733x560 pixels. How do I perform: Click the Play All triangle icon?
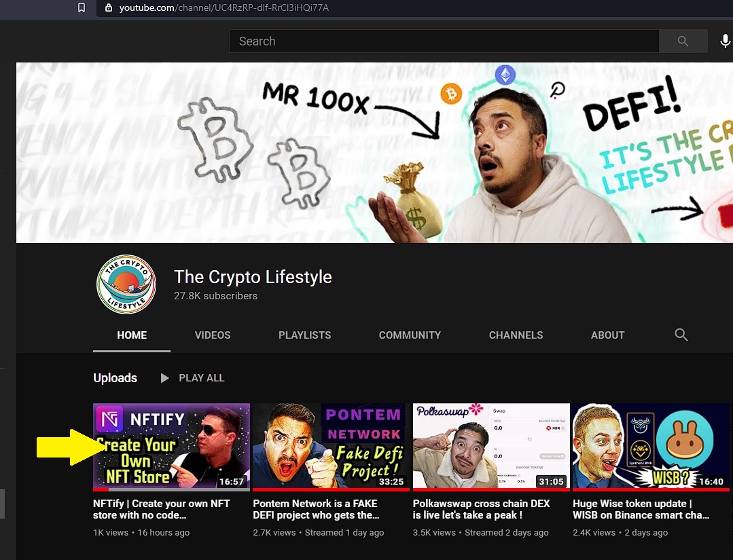click(x=164, y=378)
